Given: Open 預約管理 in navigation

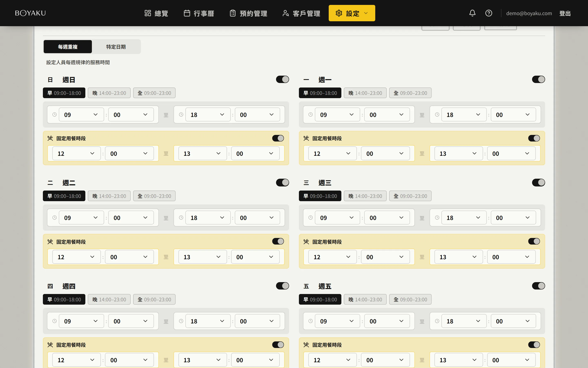Looking at the screenshot, I should (x=248, y=13).
